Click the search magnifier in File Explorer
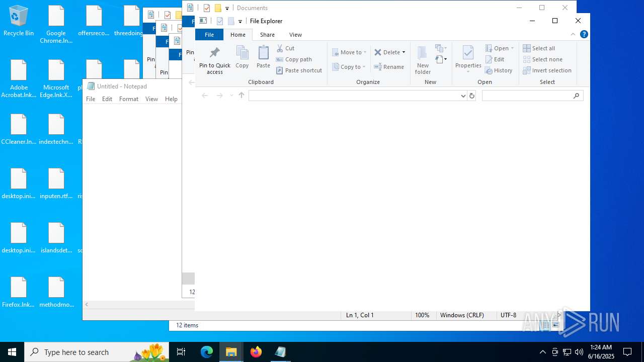The height and width of the screenshot is (362, 644). (x=577, y=96)
